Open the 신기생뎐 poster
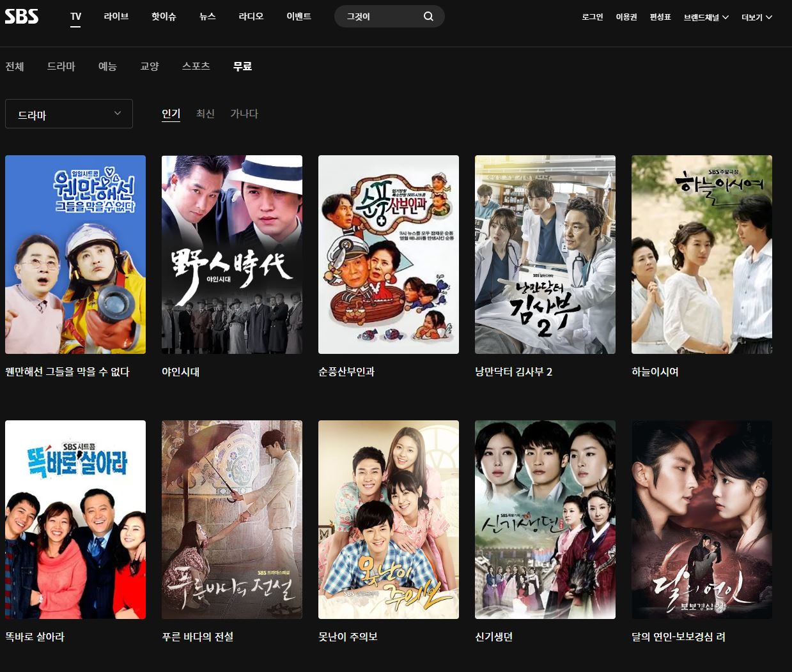Image resolution: width=792 pixels, height=672 pixels. 545,519
